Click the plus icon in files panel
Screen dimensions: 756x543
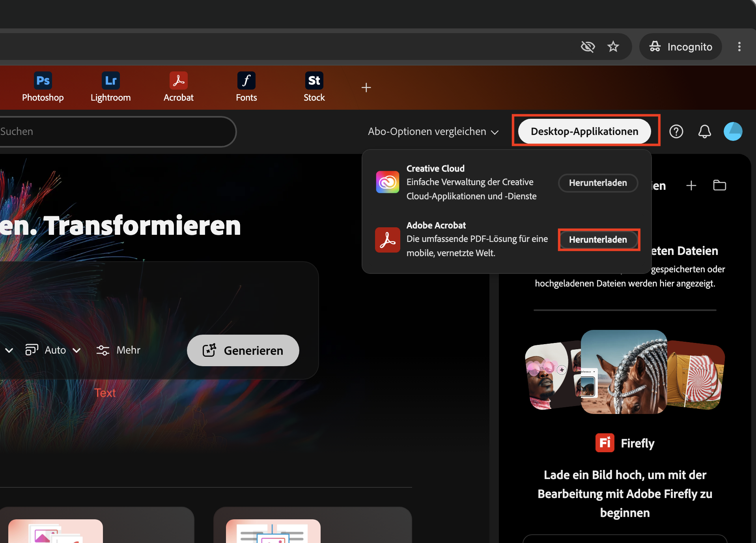[691, 185]
